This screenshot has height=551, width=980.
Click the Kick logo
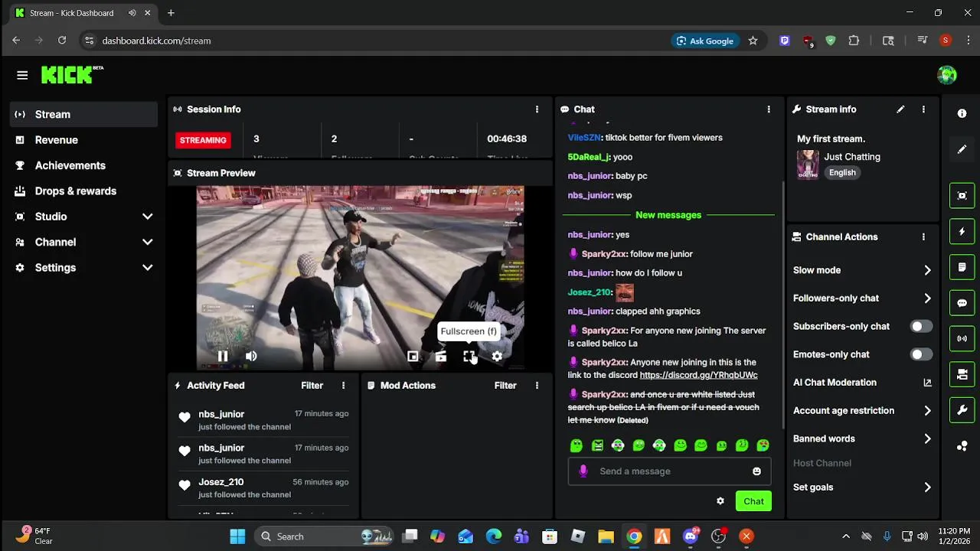tap(72, 74)
